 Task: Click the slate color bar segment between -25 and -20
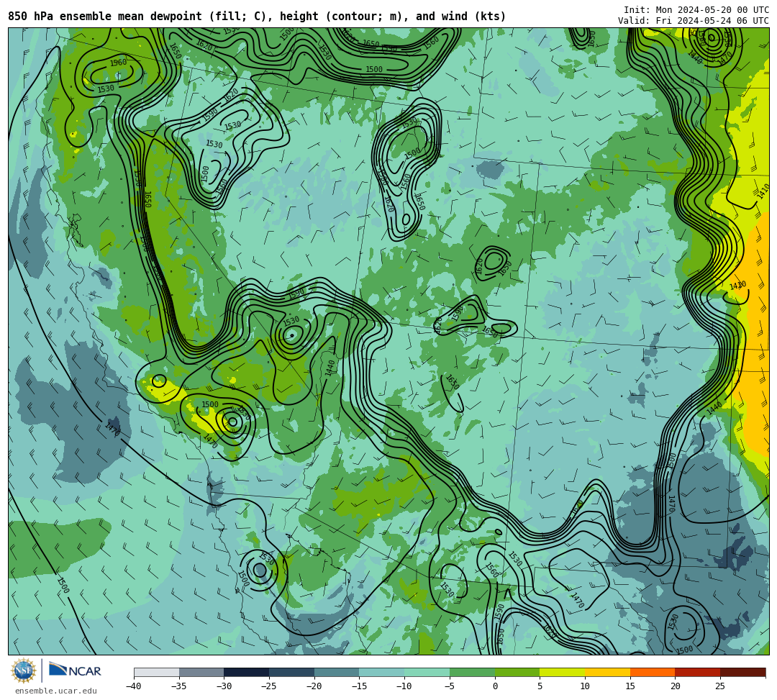pyautogui.click(x=292, y=672)
